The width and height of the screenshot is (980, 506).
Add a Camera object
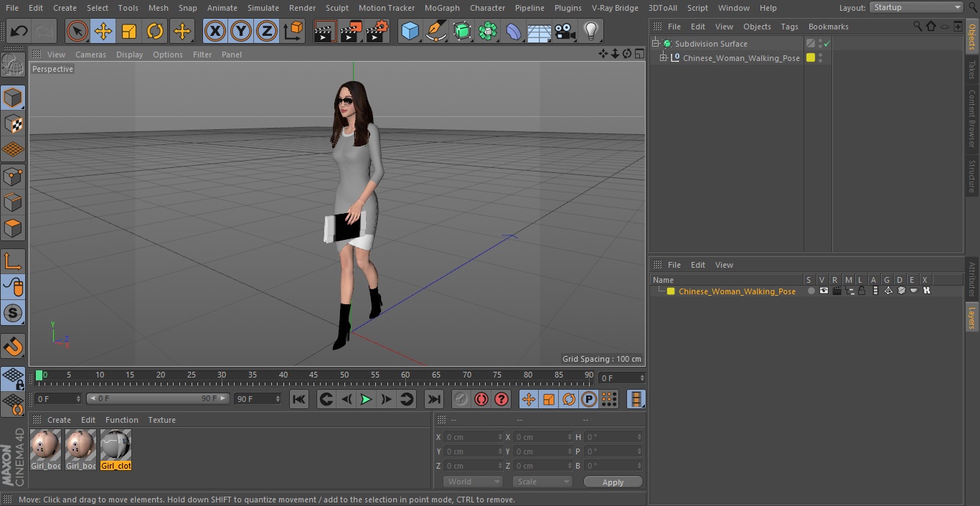pos(565,32)
